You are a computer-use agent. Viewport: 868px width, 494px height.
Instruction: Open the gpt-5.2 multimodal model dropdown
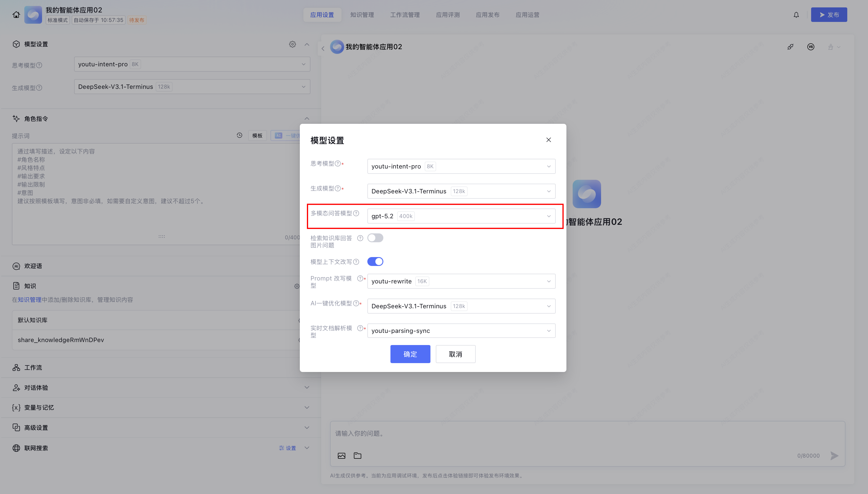(461, 216)
